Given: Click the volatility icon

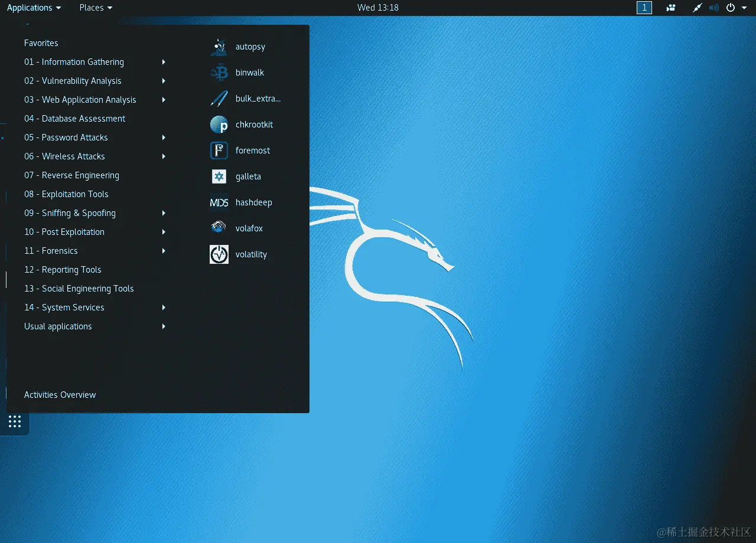Looking at the screenshot, I should [x=219, y=254].
